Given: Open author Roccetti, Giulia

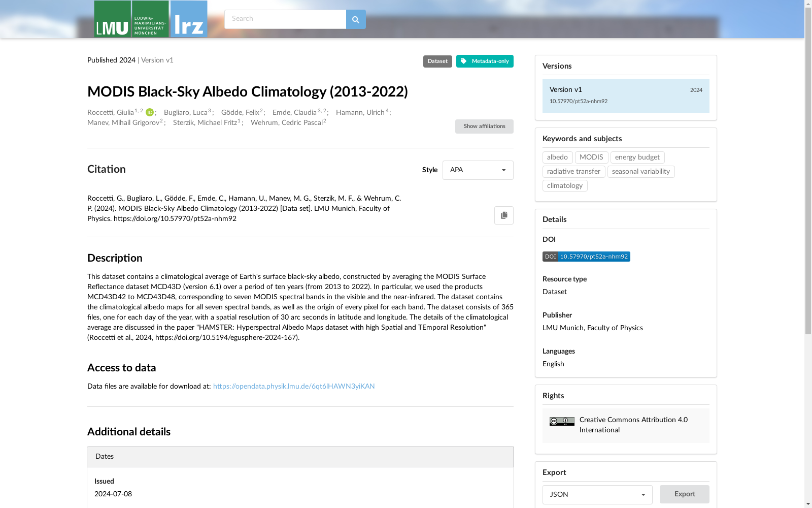Looking at the screenshot, I should [111, 113].
